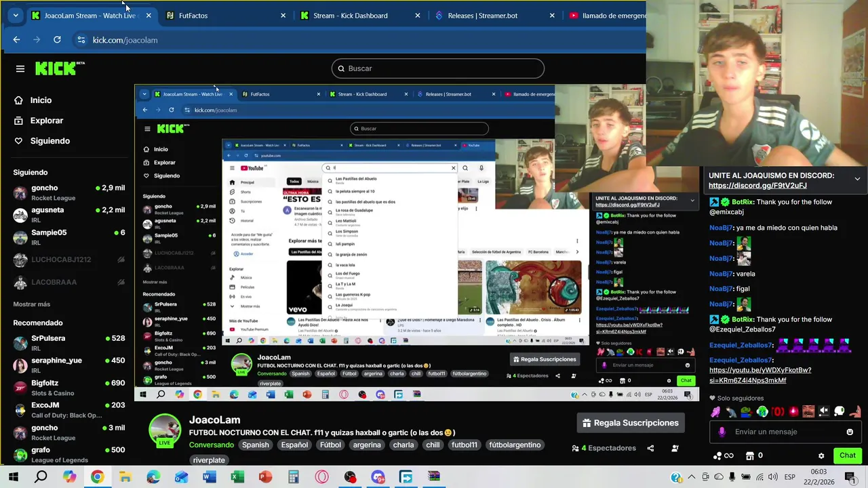Send message with Chat button
This screenshot has width=868, height=488.
pos(848,455)
